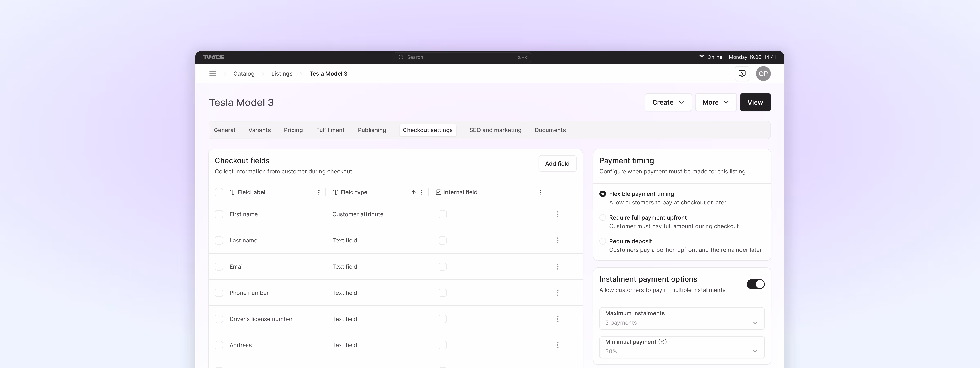Tick the Driver's license number row checkbox
Screen dimensions: 980x368
219,319
